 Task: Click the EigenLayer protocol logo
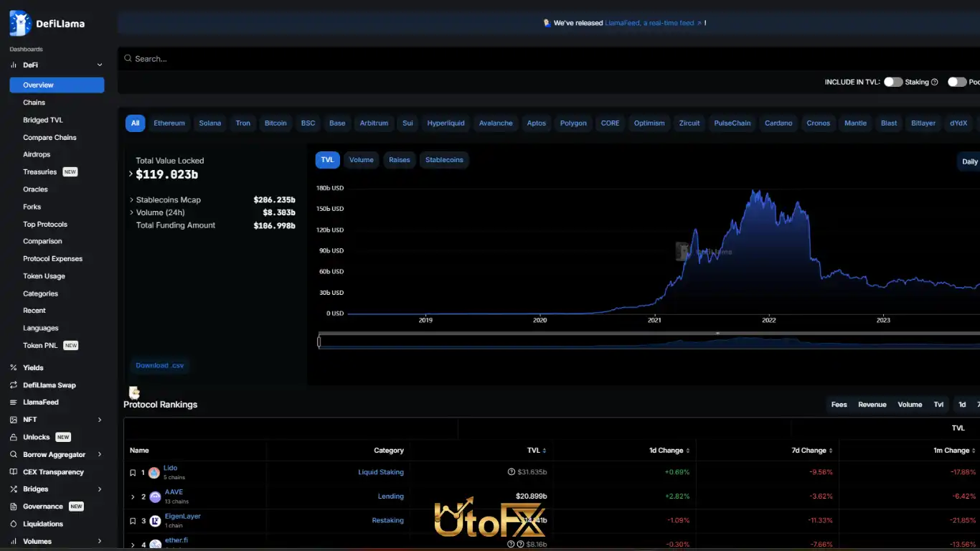pyautogui.click(x=155, y=521)
